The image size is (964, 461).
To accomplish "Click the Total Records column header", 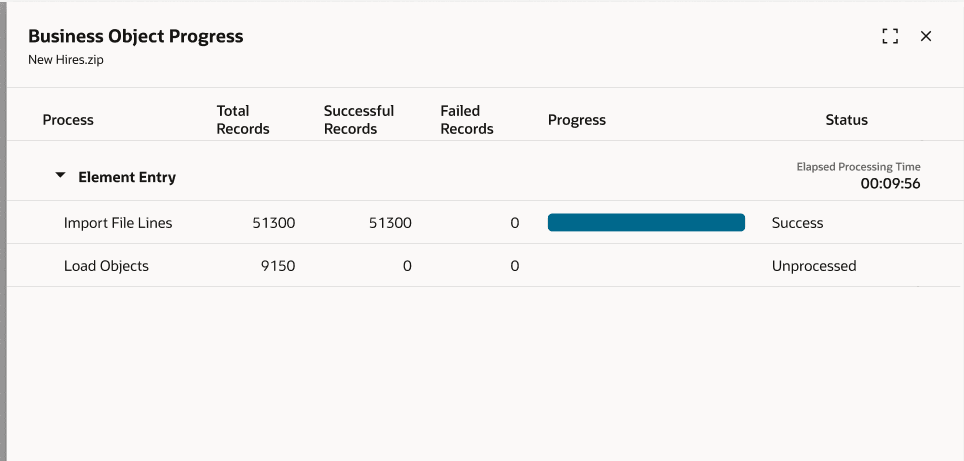I will [243, 120].
